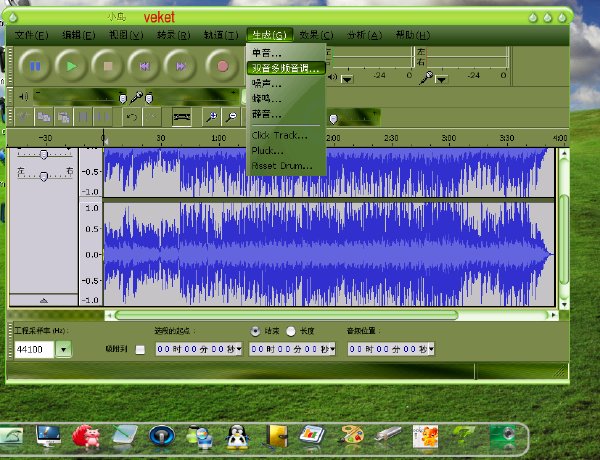Image resolution: width=600 pixels, height=460 pixels.
Task: Open the 文件(F) menu
Action: 31,35
